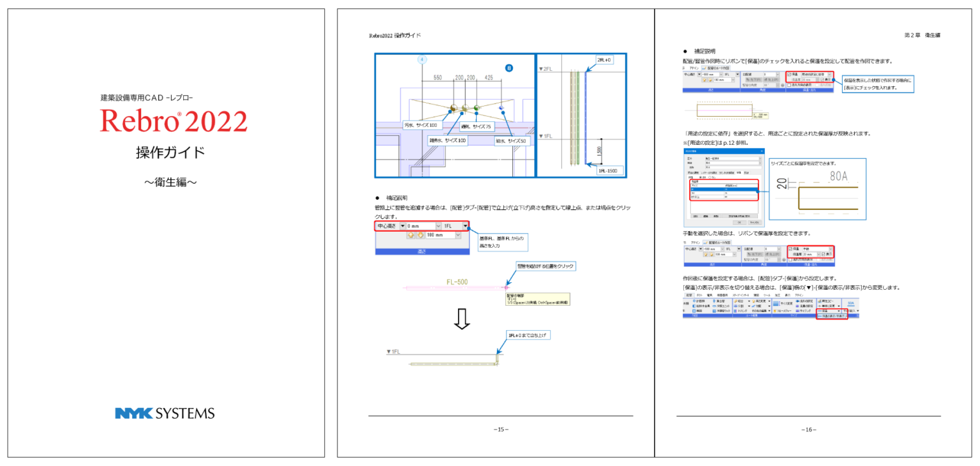This screenshot has height=466, width=980.
Task: Click the cover page thumbnail
Action: click(x=166, y=233)
